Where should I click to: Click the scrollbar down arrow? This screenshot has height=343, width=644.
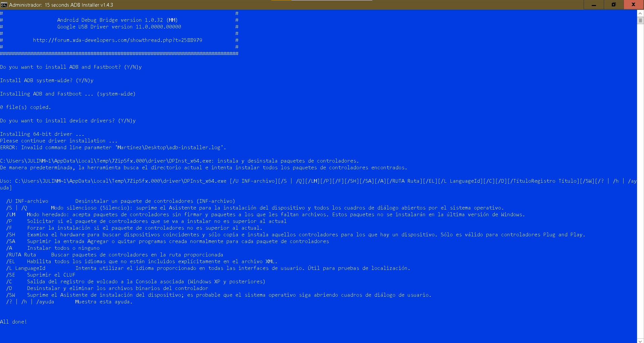640,340
